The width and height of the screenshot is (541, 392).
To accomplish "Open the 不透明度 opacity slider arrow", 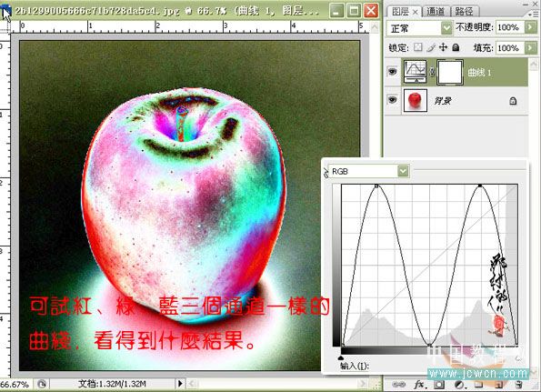I will coord(531,27).
